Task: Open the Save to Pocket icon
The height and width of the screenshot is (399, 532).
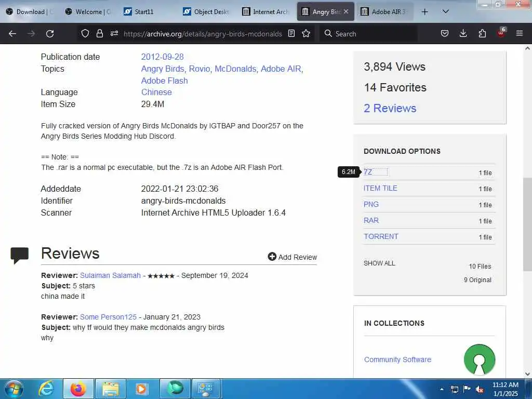Action: point(445,33)
